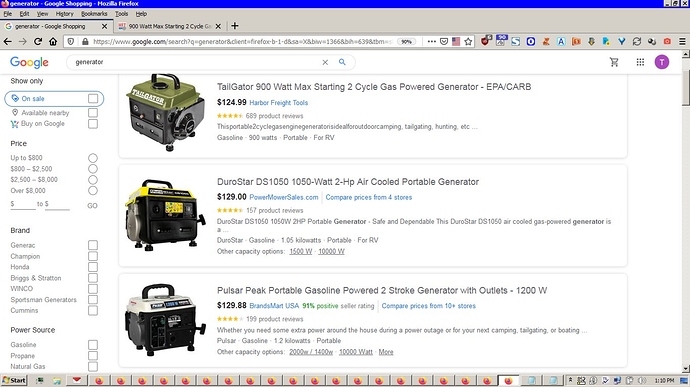Expand More capacity options for Pulsar generator

386,352
